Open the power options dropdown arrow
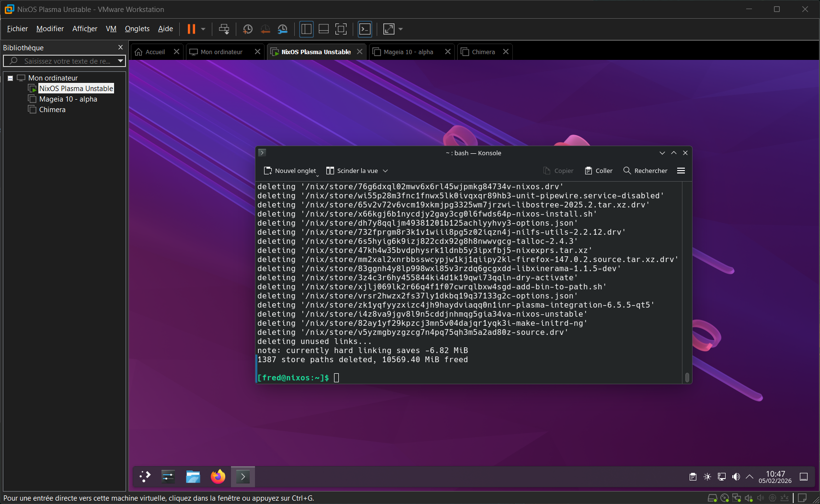This screenshot has width=820, height=504. [203, 29]
